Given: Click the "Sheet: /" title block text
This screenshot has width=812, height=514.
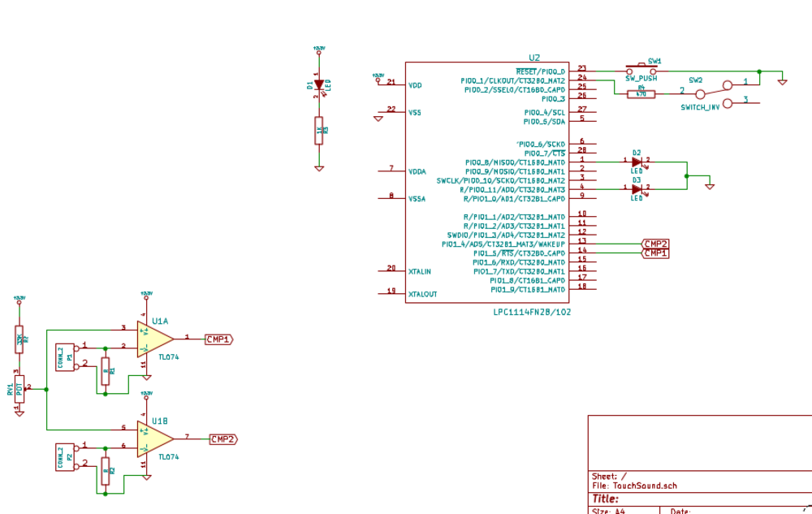Looking at the screenshot, I should click(609, 476).
